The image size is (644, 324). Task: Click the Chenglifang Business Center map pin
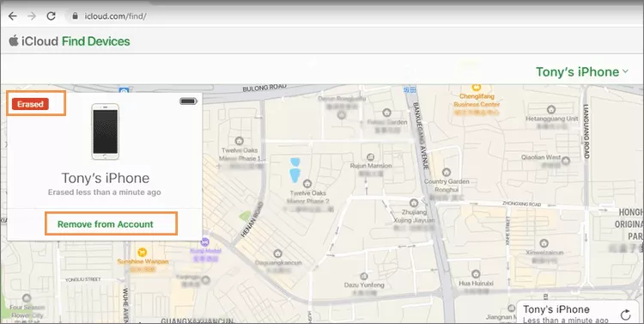click(x=477, y=87)
